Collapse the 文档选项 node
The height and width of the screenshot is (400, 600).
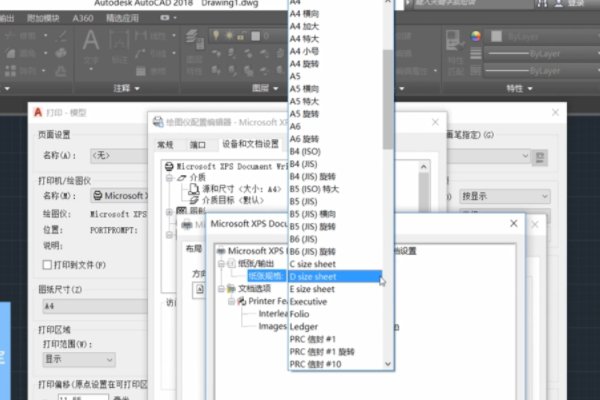click(x=221, y=288)
